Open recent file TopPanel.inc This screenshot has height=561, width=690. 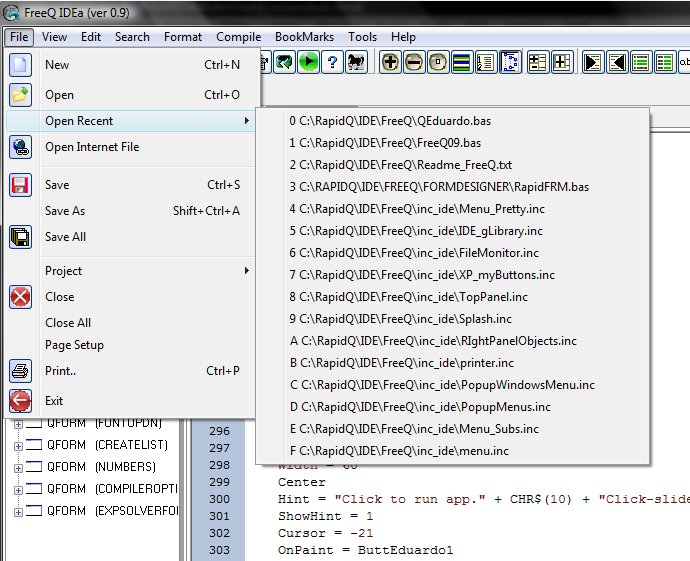click(452, 297)
